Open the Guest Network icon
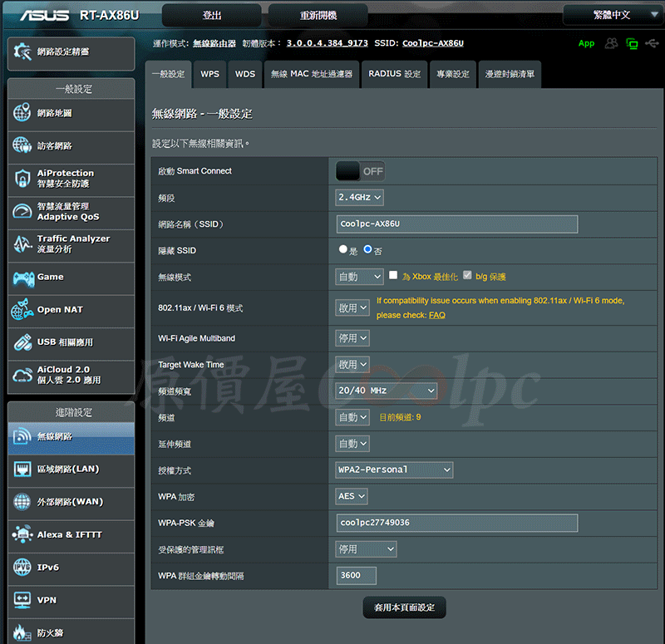Viewport: 665px width, 644px height. click(x=22, y=145)
